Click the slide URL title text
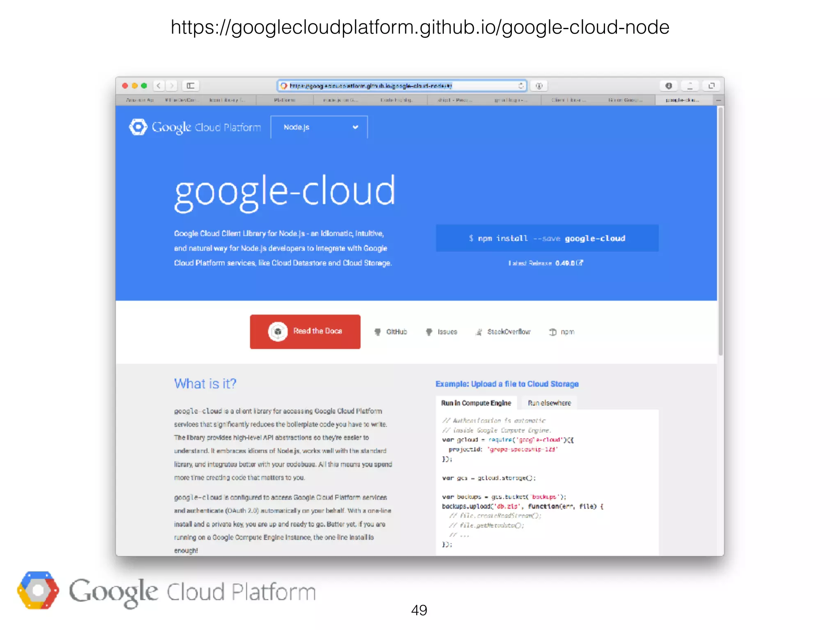This screenshot has width=840, height=630. pos(420,27)
